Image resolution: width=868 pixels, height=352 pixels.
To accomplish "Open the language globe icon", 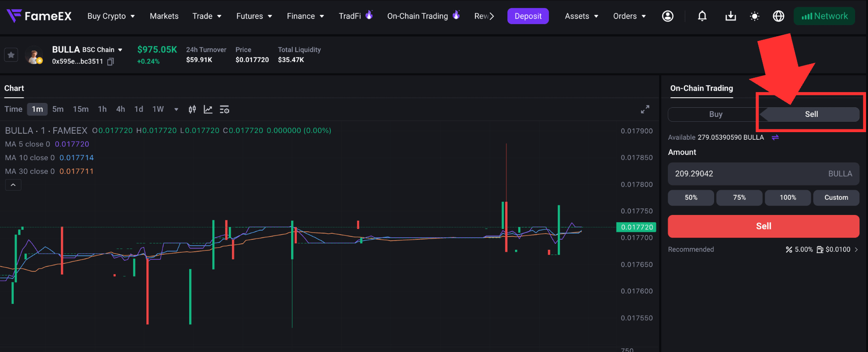I will pyautogui.click(x=778, y=16).
